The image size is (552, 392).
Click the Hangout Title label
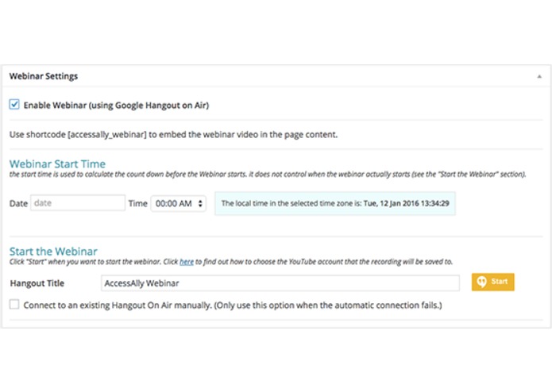(37, 283)
